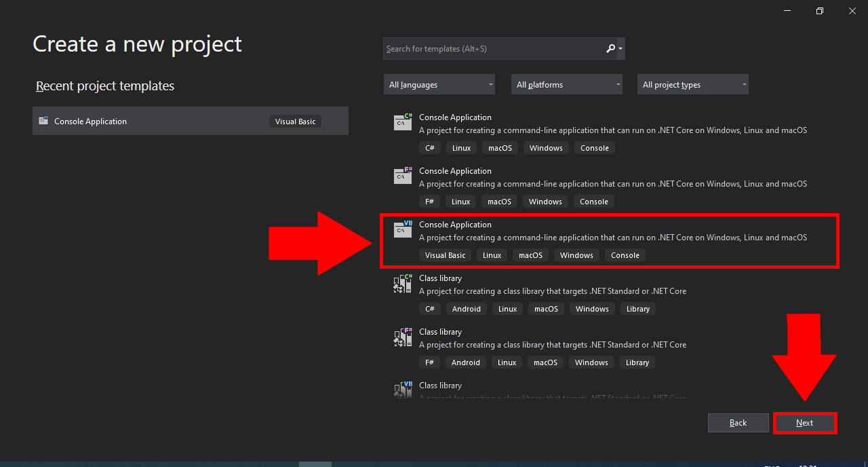Click the Console tag under F# Console Application
This screenshot has height=467, width=868.
pyautogui.click(x=594, y=202)
